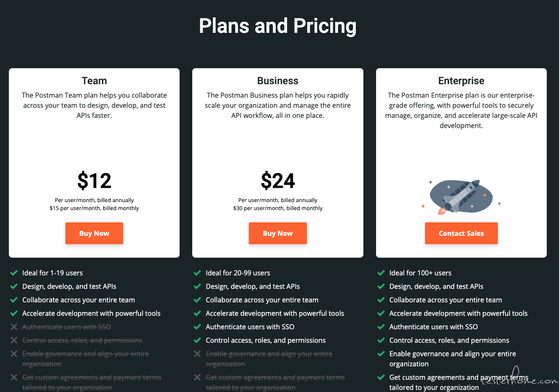Click checkmark beside Ideal for 20-99 users

pyautogui.click(x=197, y=273)
